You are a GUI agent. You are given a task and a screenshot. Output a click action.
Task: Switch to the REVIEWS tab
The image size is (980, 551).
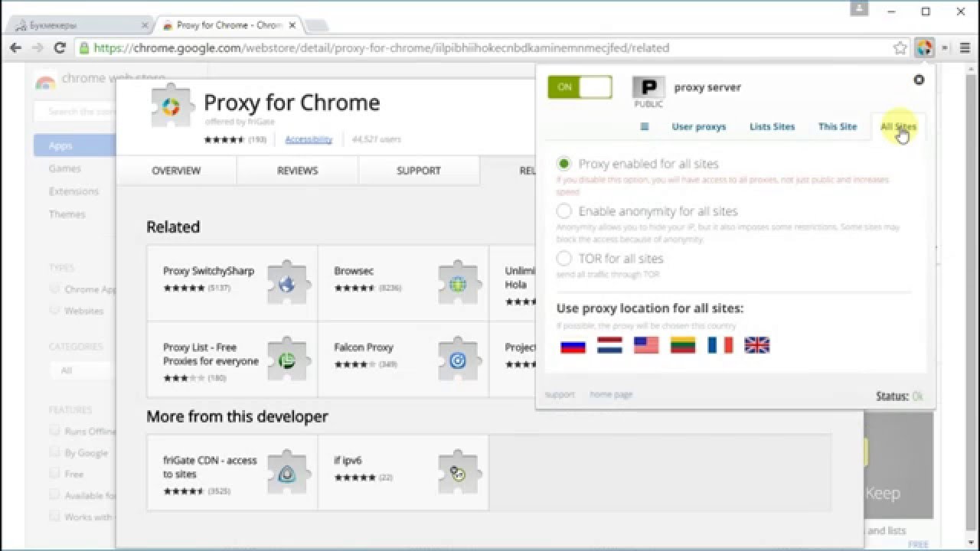click(x=297, y=171)
